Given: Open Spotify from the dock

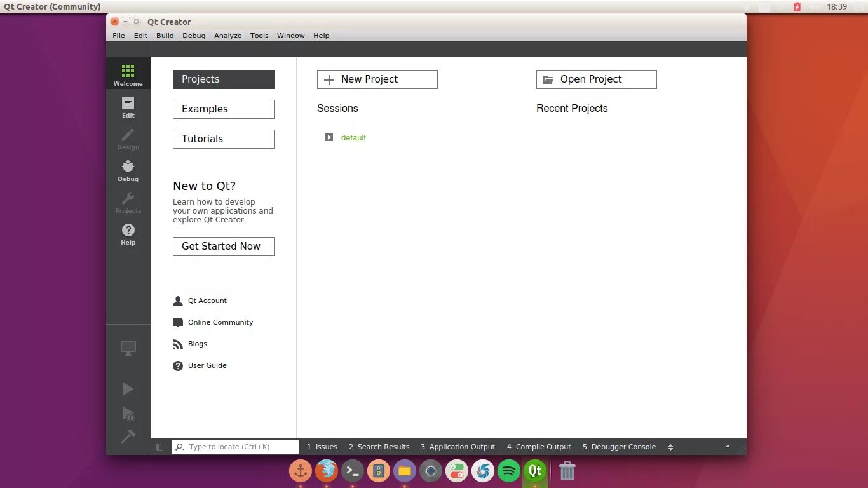Looking at the screenshot, I should point(509,471).
